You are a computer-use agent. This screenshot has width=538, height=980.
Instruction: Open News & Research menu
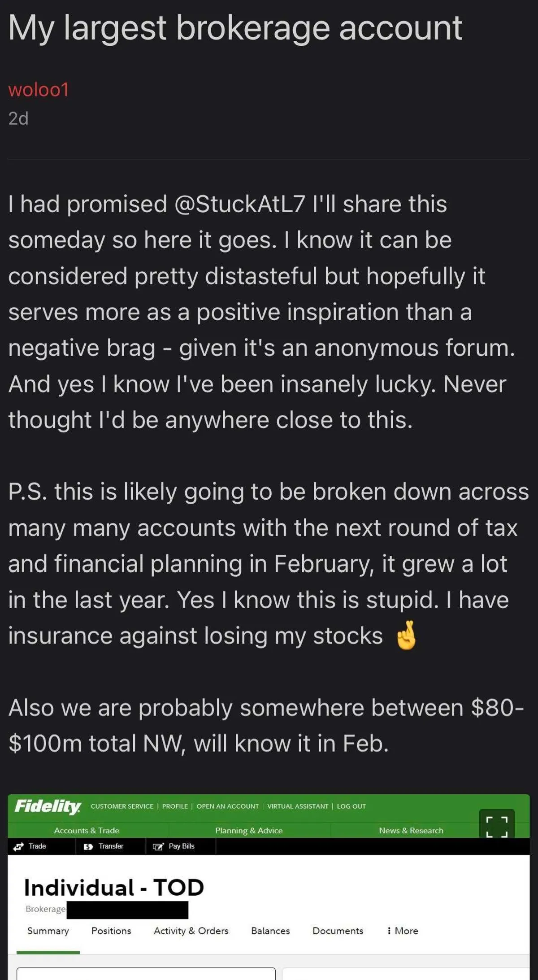click(x=411, y=830)
